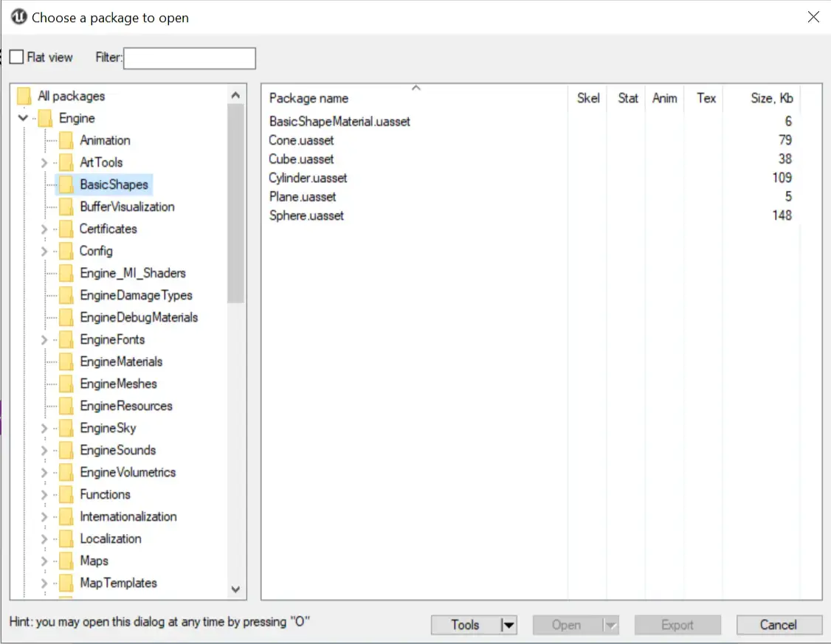Click the EngineMeshes folder icon
831x644 pixels.
click(66, 384)
